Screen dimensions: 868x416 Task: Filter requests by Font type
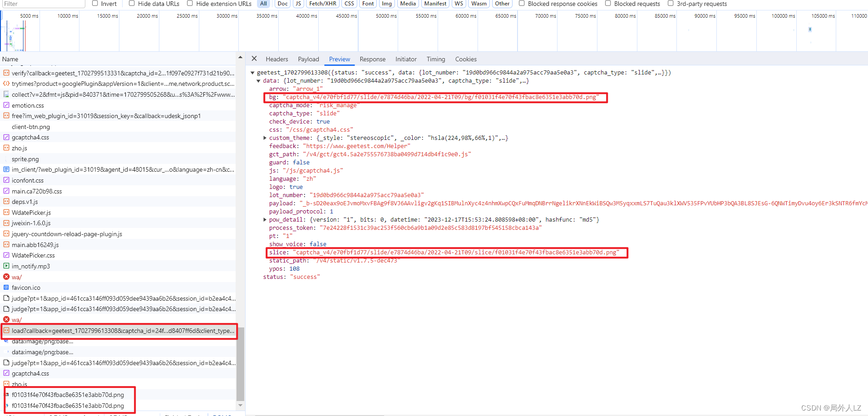(x=368, y=4)
